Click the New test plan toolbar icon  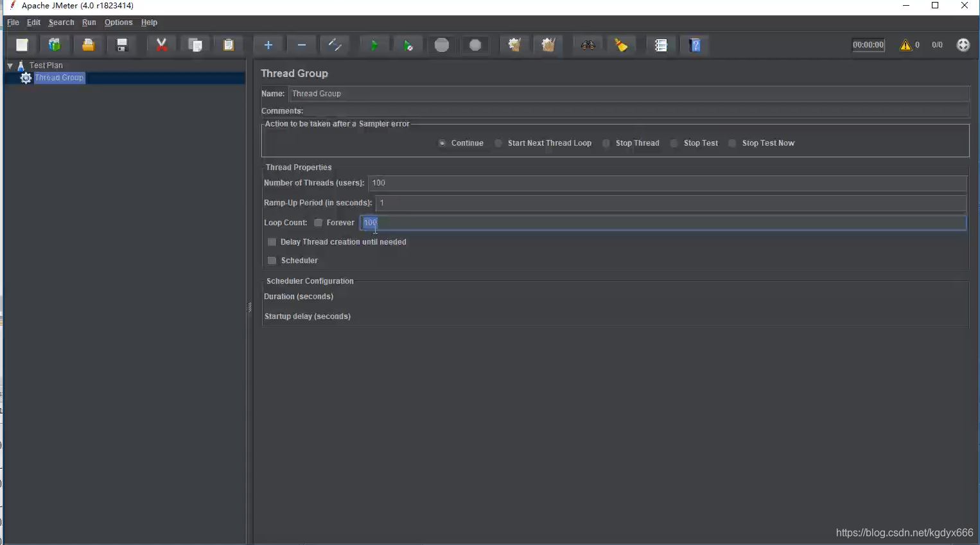22,45
